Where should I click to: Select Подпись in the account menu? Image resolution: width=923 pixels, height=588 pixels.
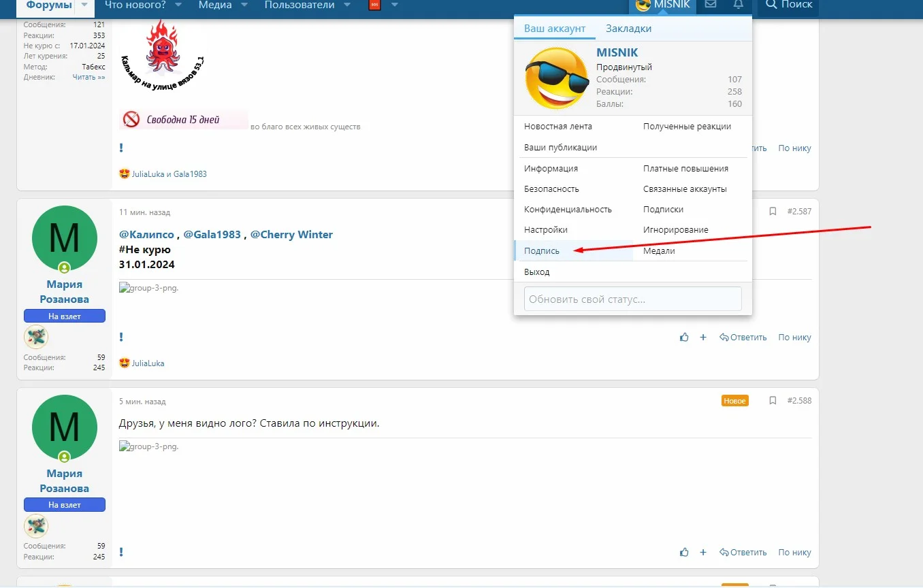[542, 251]
